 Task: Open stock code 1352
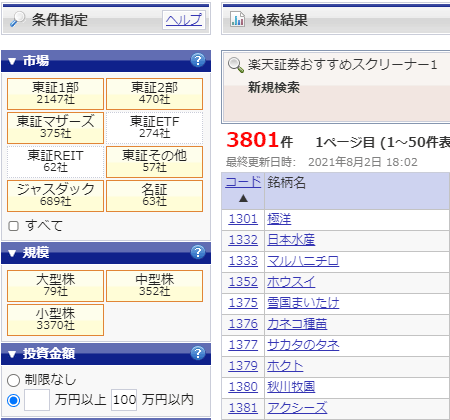[x=243, y=282]
